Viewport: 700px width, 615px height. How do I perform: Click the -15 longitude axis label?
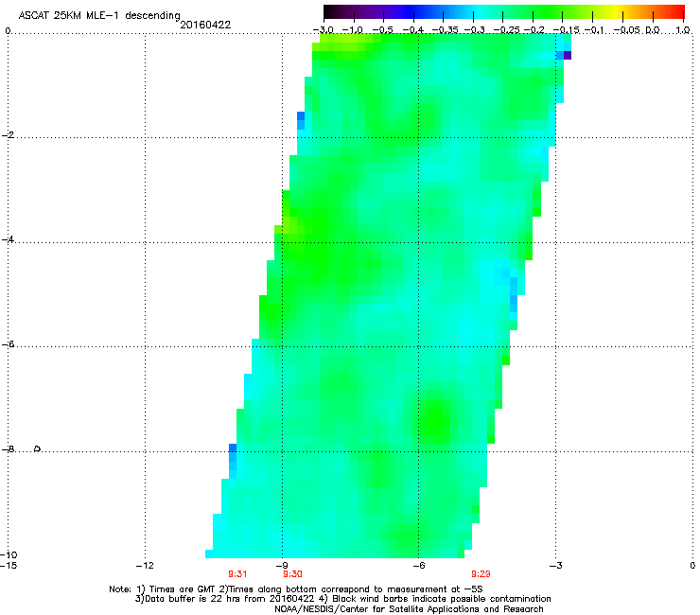(x=9, y=566)
